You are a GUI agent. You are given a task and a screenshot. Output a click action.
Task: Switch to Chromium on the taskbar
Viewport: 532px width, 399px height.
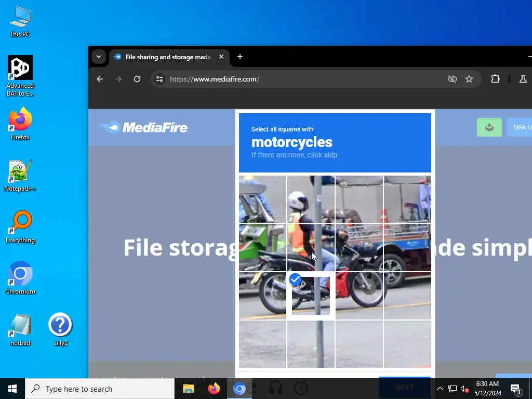[239, 389]
